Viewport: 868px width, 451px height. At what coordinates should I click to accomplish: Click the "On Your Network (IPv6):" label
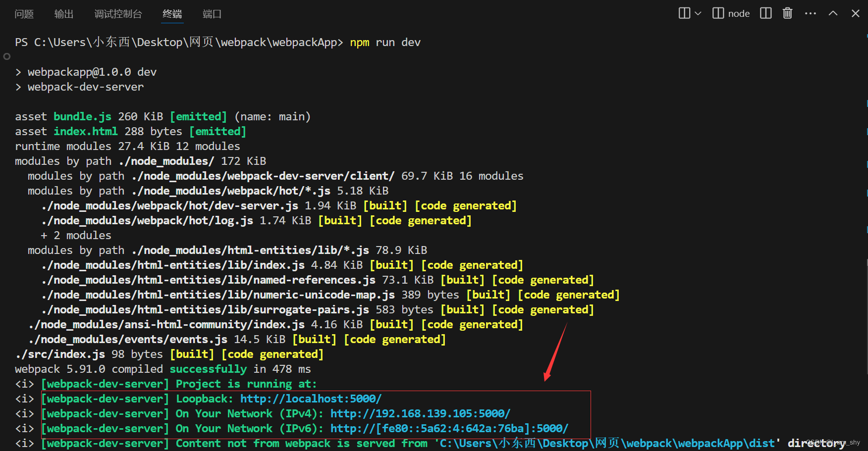point(250,429)
